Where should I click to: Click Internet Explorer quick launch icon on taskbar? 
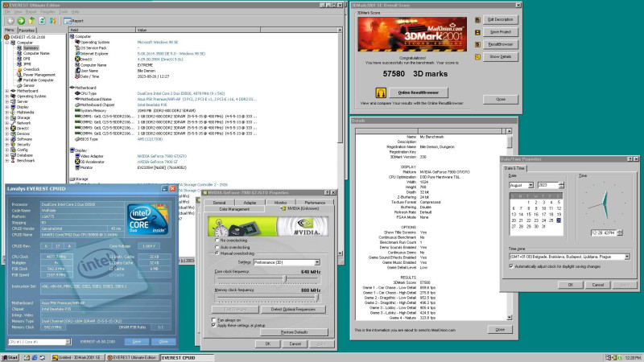[35, 358]
